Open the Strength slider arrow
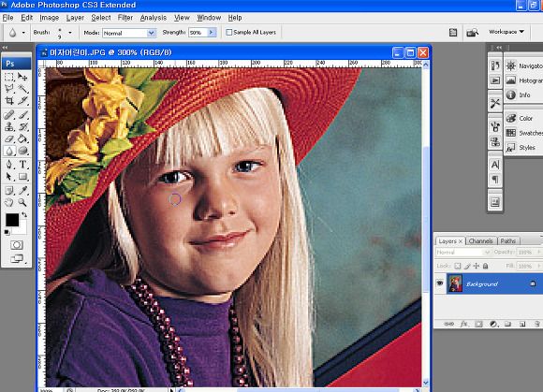The height and width of the screenshot is (392, 543). [212, 33]
